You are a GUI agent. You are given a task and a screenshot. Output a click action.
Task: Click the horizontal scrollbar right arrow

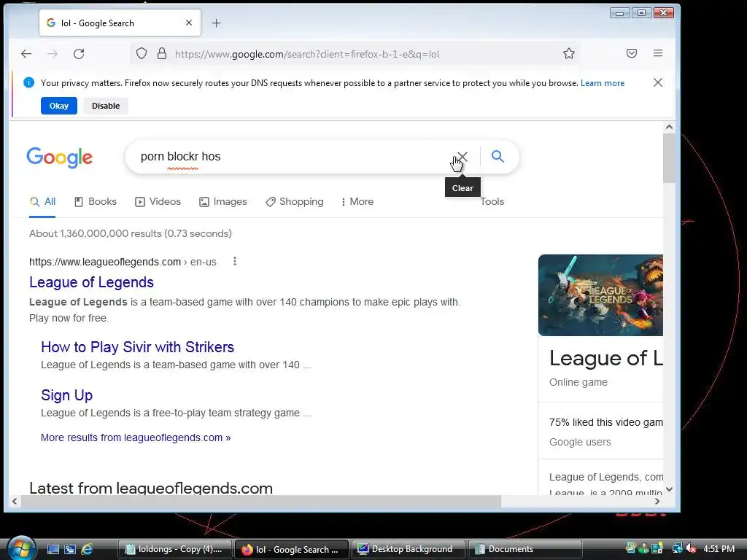[657, 501]
